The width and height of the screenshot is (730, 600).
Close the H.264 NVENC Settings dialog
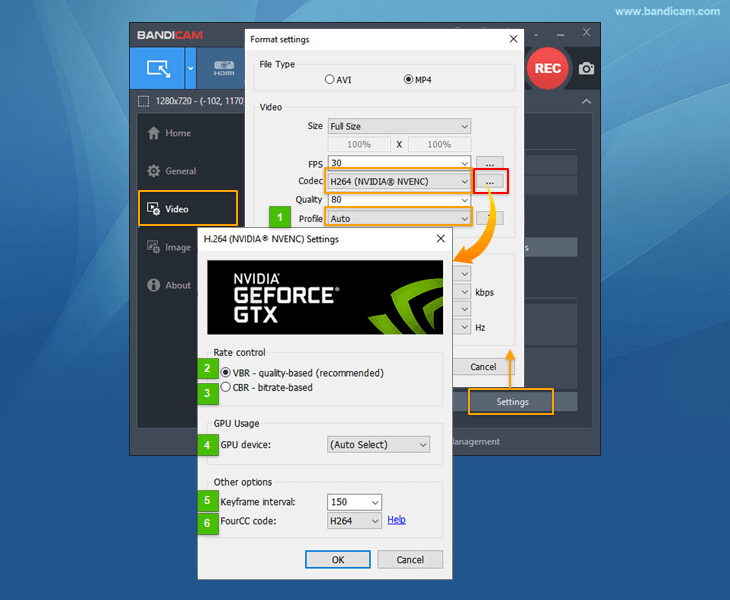click(440, 238)
